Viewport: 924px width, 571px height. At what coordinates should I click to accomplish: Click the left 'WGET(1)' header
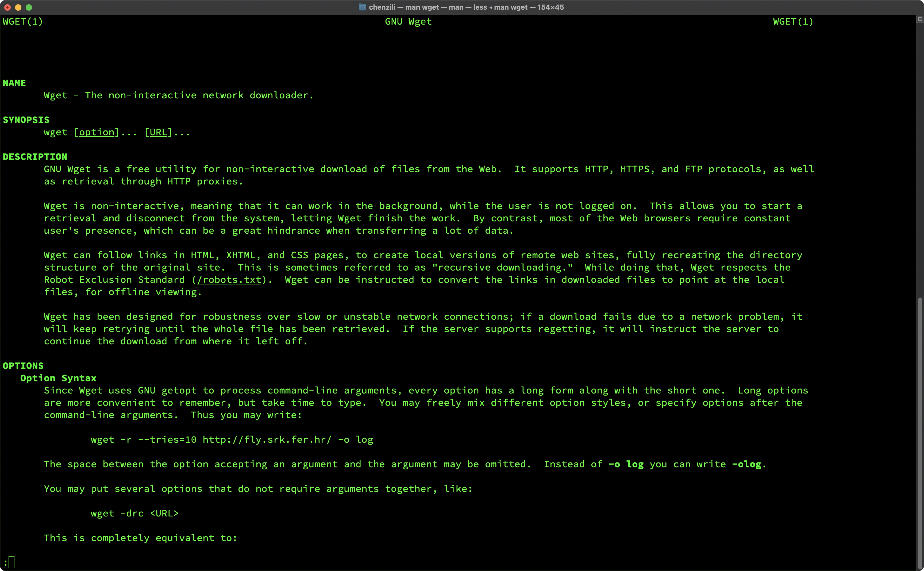23,22
